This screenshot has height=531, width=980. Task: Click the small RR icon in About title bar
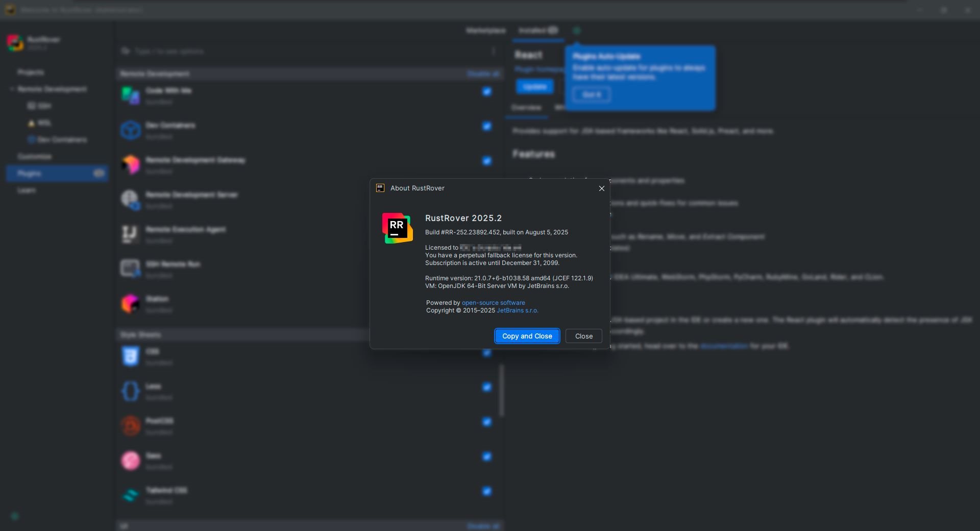pos(380,188)
